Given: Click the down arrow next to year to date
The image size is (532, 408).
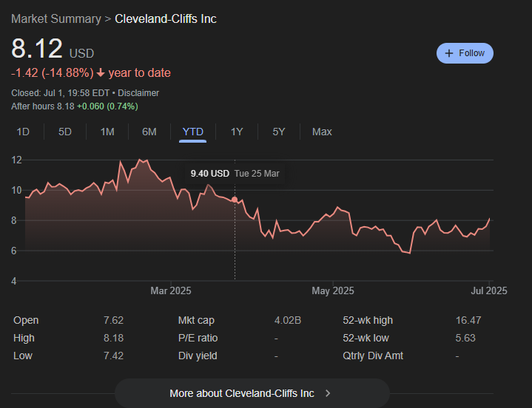Looking at the screenshot, I should pyautogui.click(x=101, y=73).
